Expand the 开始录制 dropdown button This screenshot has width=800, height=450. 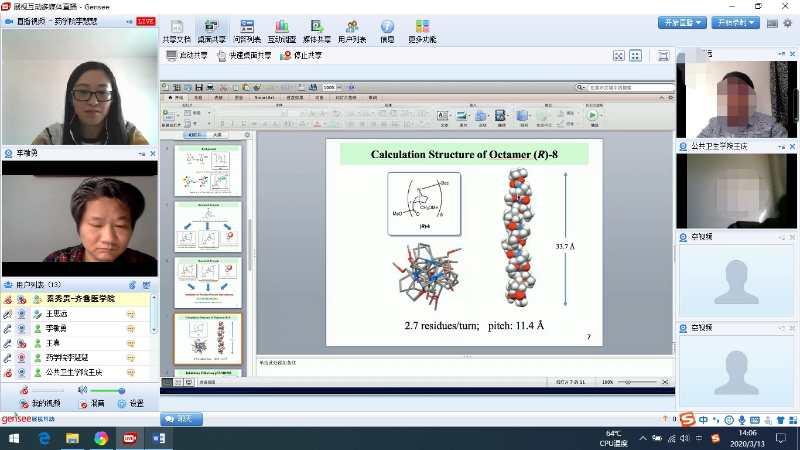point(735,22)
